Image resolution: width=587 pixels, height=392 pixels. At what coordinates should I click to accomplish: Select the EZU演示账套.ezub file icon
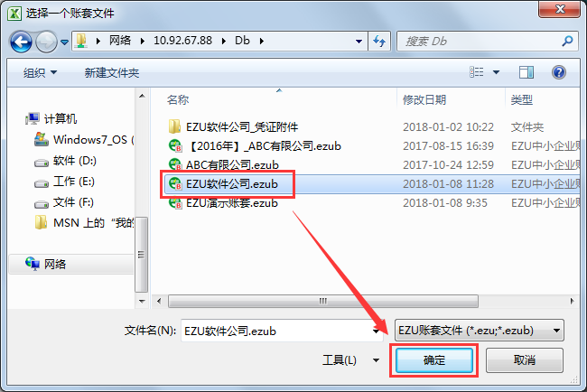click(175, 203)
